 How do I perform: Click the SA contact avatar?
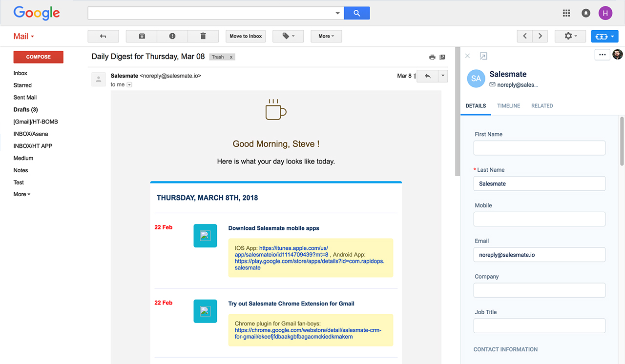[476, 79]
